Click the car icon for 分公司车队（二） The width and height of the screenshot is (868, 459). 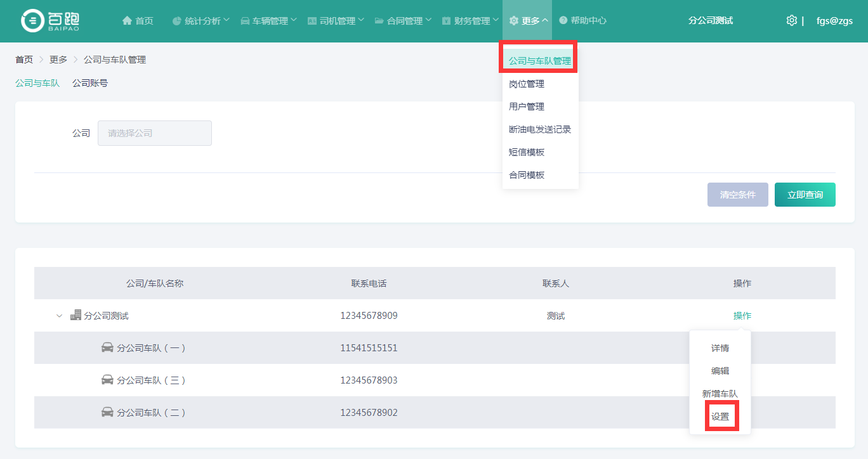pos(108,412)
